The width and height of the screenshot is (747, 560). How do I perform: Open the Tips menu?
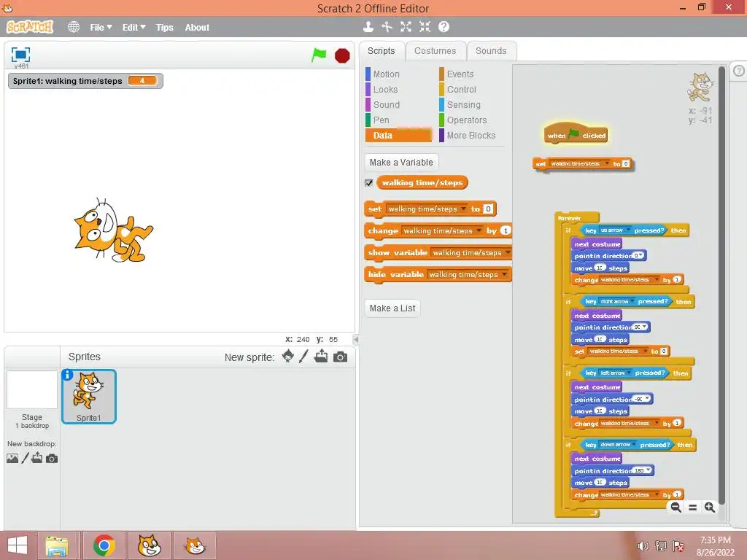click(x=164, y=28)
